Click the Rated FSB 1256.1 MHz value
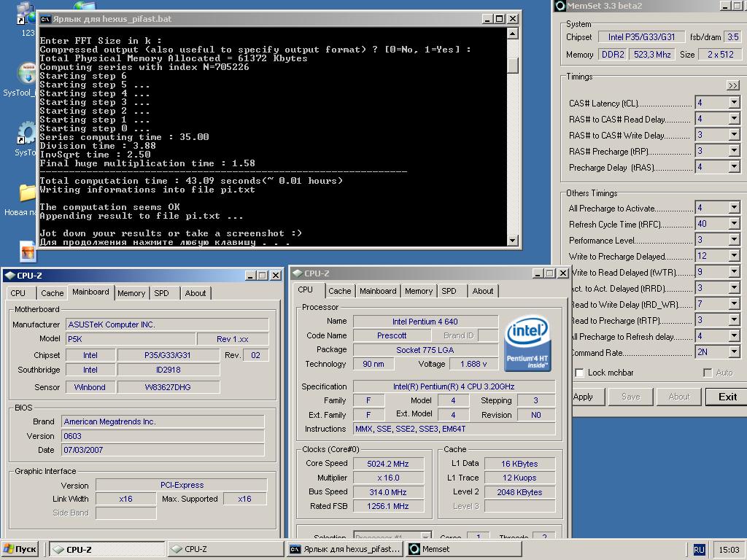The image size is (747, 560). point(388,506)
